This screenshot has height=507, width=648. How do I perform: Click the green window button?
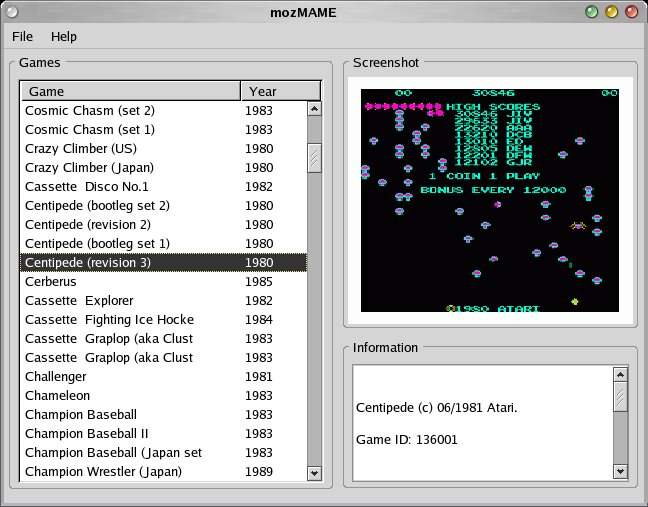point(591,12)
